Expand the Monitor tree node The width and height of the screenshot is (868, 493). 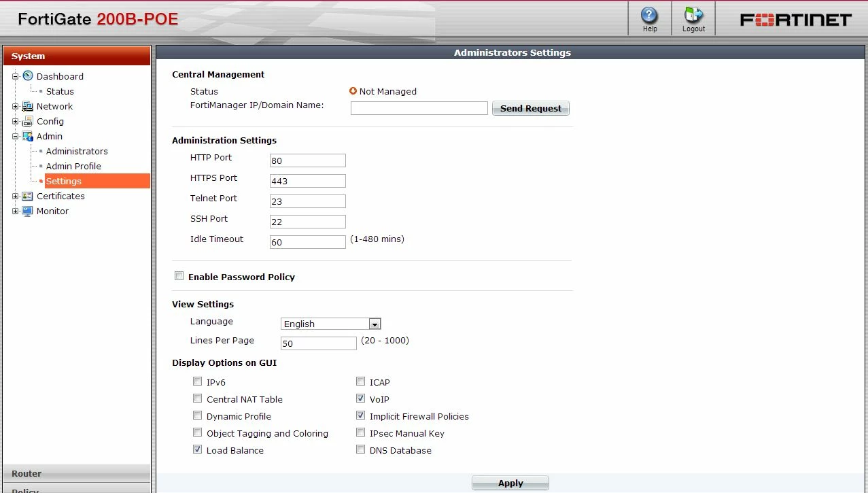(x=16, y=211)
